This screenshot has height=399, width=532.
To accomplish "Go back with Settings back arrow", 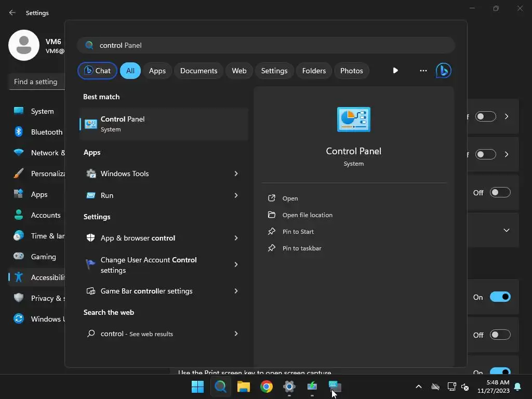I will (x=12, y=12).
